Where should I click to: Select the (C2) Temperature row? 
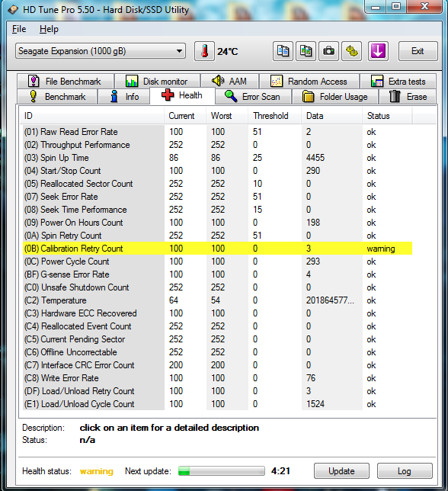click(x=217, y=300)
